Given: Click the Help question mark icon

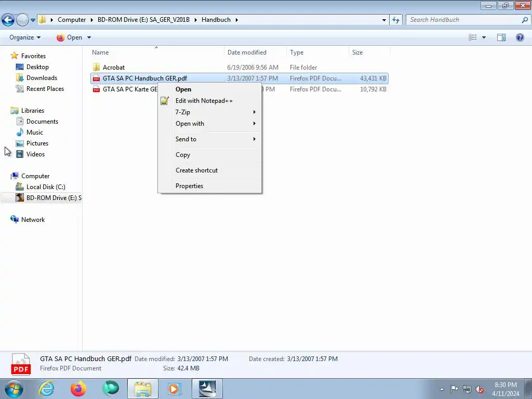Looking at the screenshot, I should pos(520,37).
